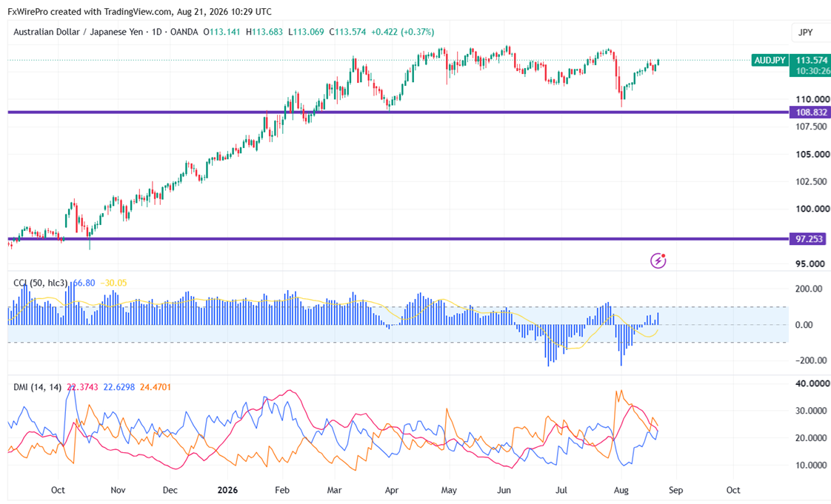Click the 1D interval in chart title
The image size is (831, 504).
(156, 32)
